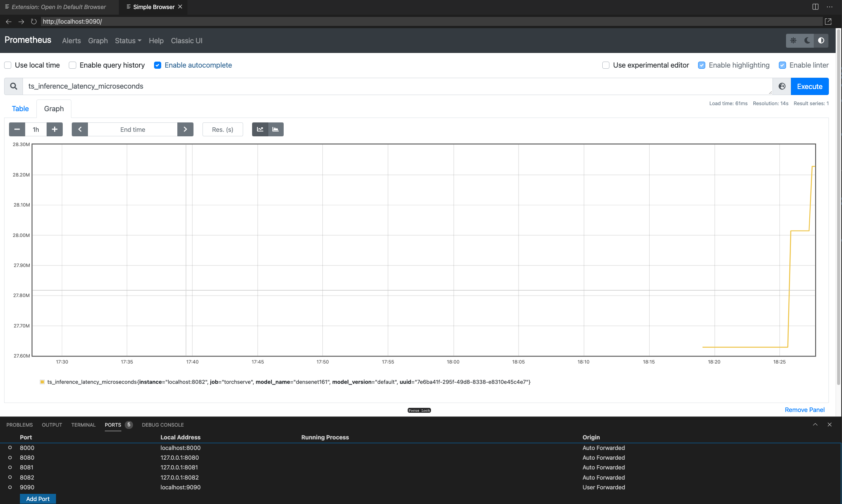Click the End time forward chevron
This screenshot has height=504, width=842.
click(185, 129)
